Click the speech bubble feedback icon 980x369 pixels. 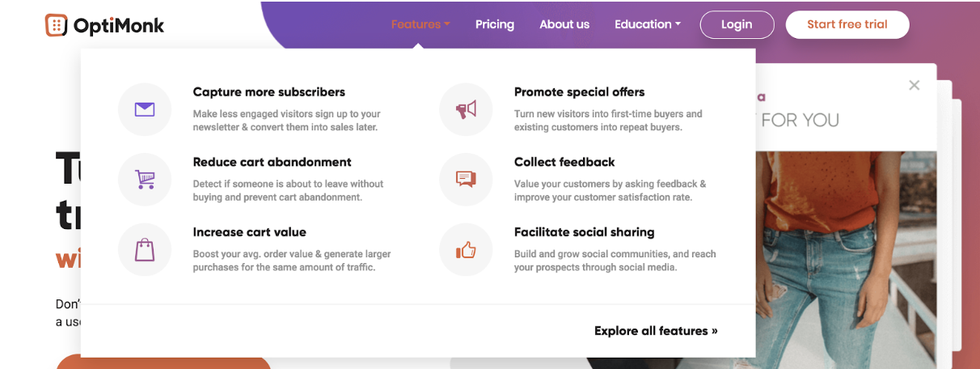(466, 180)
